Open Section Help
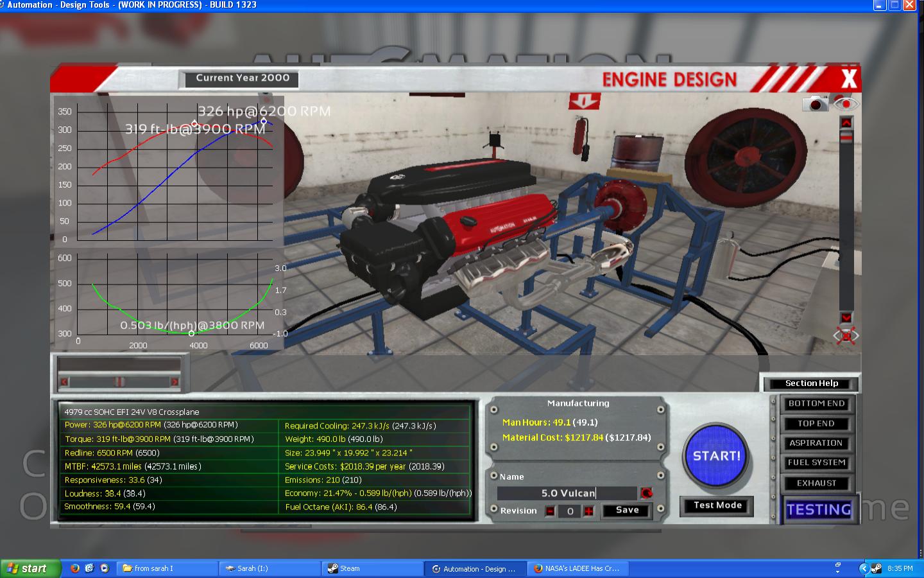 pyautogui.click(x=811, y=383)
